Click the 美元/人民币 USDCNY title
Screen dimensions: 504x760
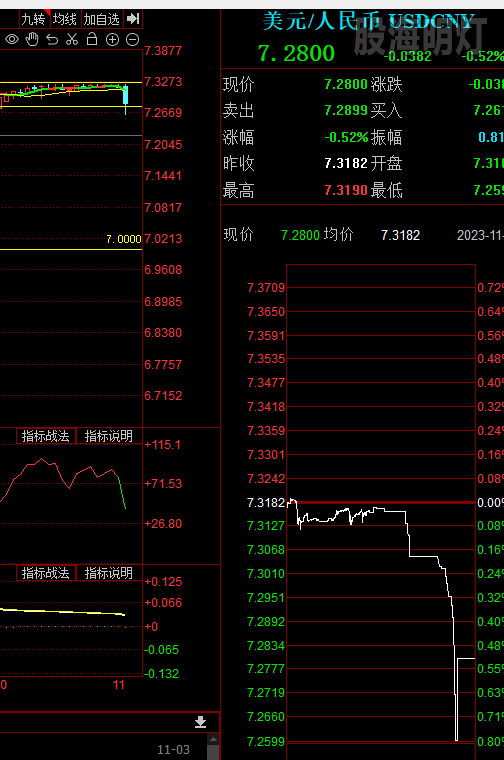368,21
